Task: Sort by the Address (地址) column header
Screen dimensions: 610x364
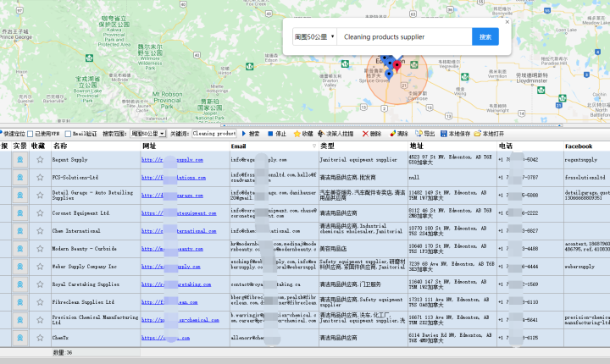Action: tap(452, 146)
